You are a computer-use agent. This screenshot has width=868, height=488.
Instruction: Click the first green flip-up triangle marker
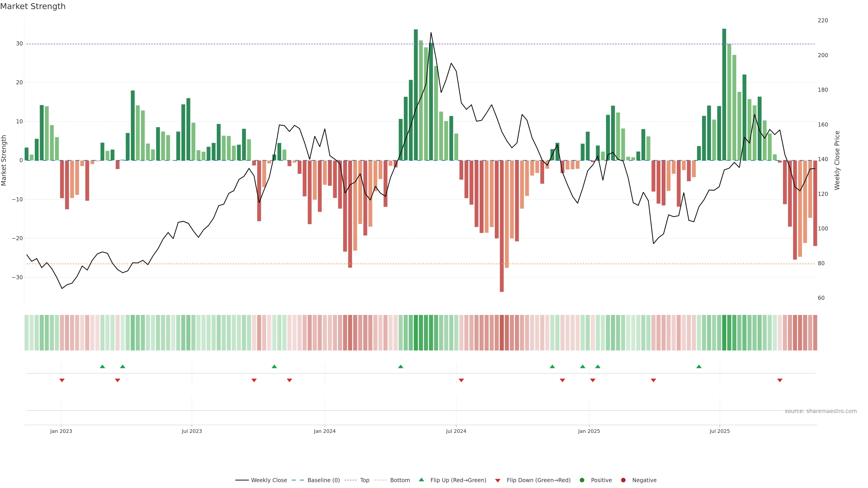point(102,366)
